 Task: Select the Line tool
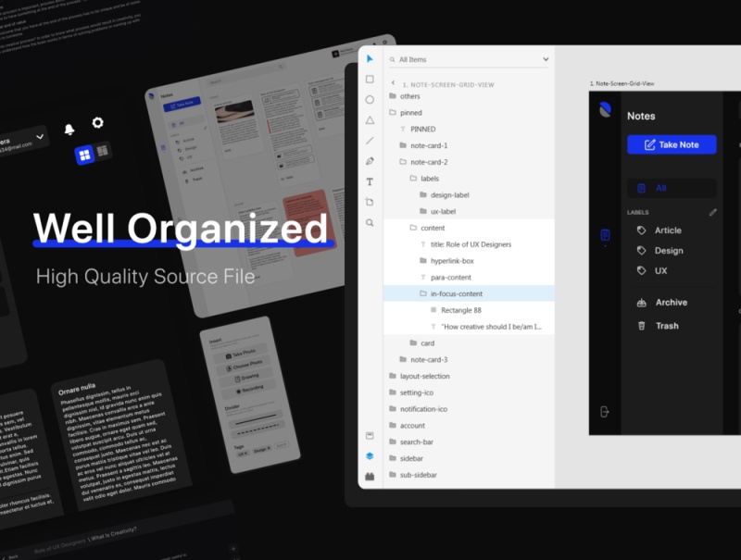pos(370,141)
